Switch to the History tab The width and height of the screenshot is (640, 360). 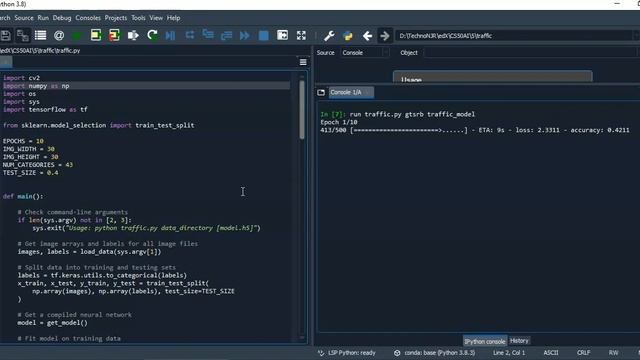coord(519,340)
